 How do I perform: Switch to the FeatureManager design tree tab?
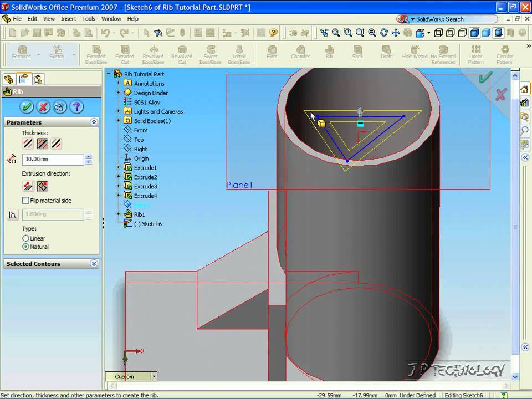9,79
